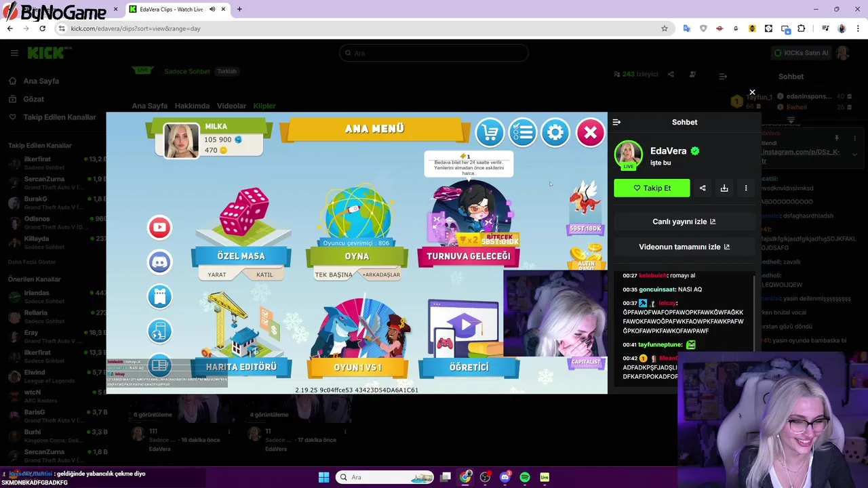Download the clip

pos(724,188)
